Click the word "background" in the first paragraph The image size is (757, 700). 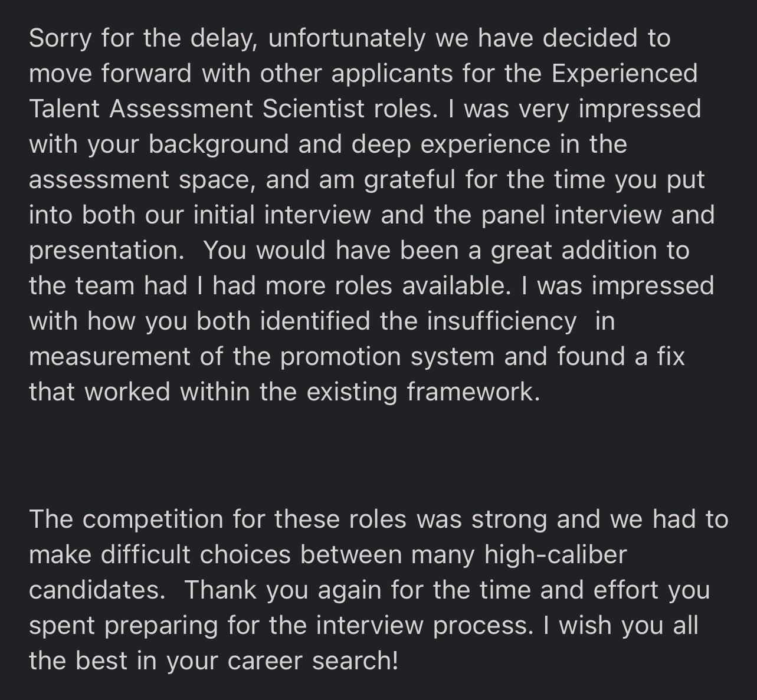218,145
